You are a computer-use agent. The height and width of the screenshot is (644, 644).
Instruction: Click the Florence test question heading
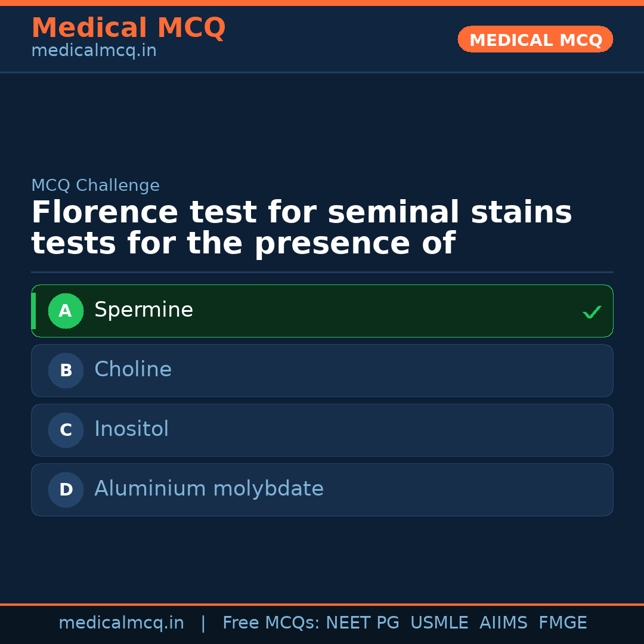pyautogui.click(x=301, y=228)
